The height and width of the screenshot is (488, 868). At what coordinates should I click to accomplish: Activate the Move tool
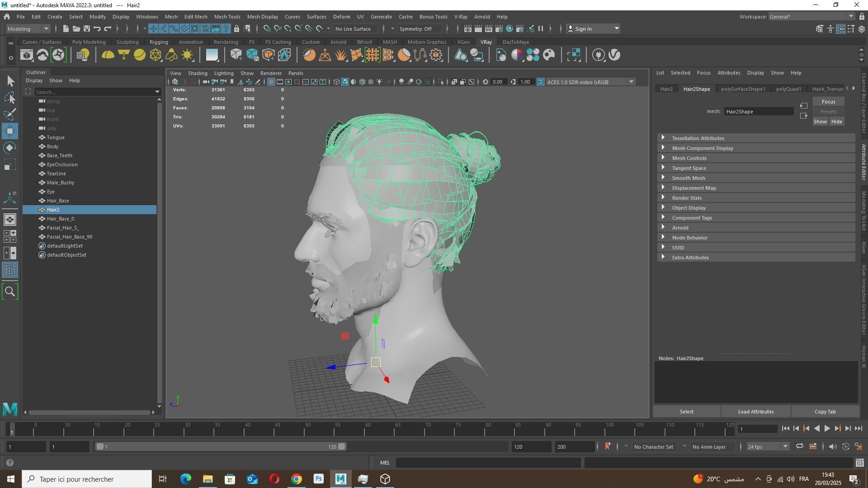pos(10,131)
